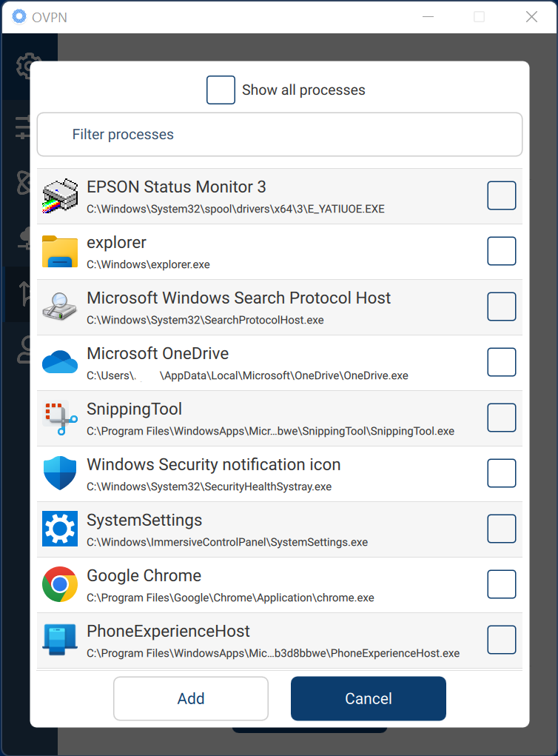Image resolution: width=558 pixels, height=756 pixels.
Task: Click the explorer folder icon
Action: click(x=60, y=251)
